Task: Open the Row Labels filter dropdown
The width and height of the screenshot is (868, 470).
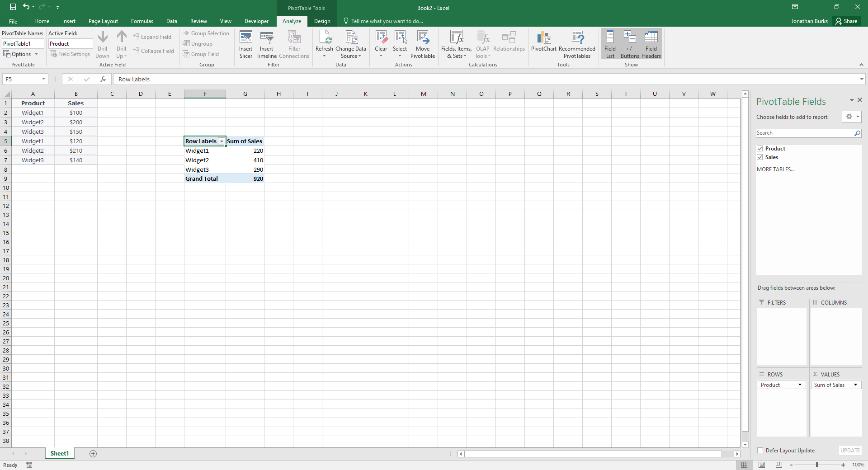Action: click(222, 141)
